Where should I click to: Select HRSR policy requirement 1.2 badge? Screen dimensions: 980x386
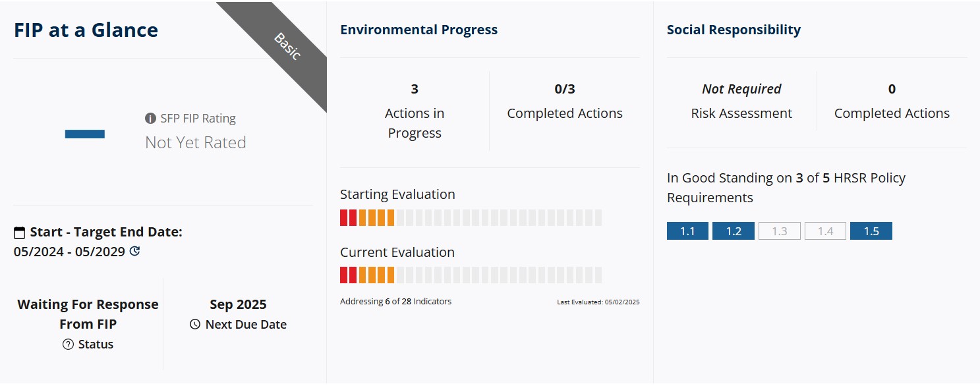click(x=734, y=231)
